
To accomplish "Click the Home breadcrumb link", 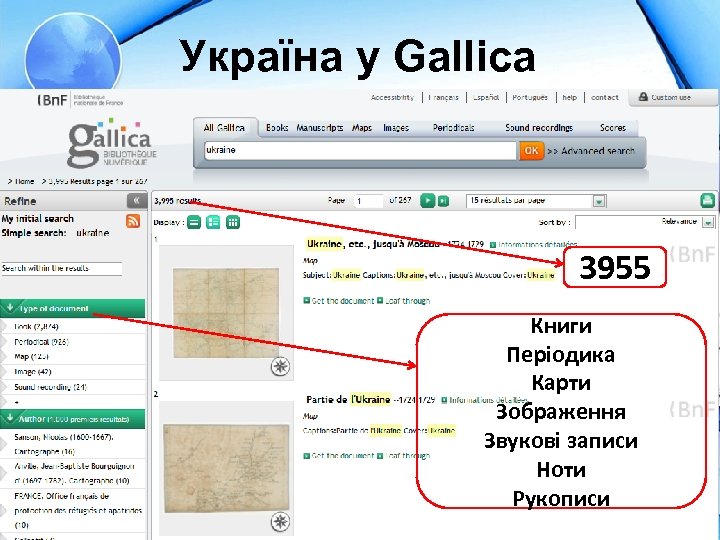I will tap(24, 181).
